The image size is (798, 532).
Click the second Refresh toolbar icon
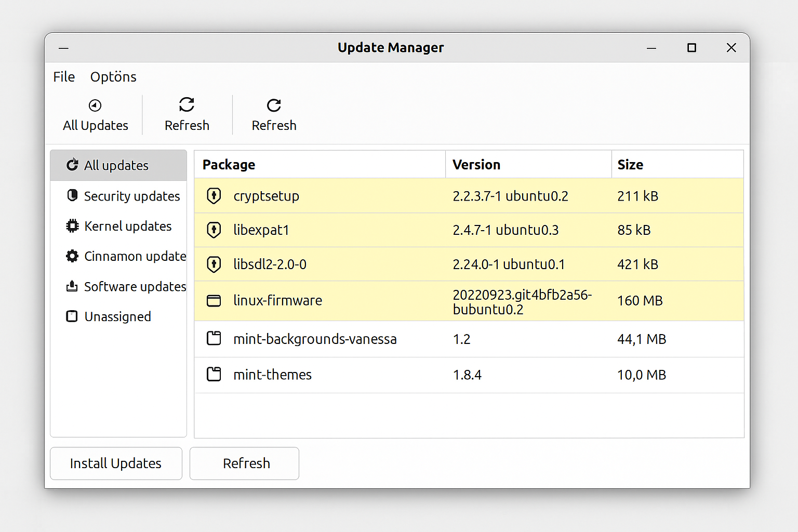(x=274, y=105)
